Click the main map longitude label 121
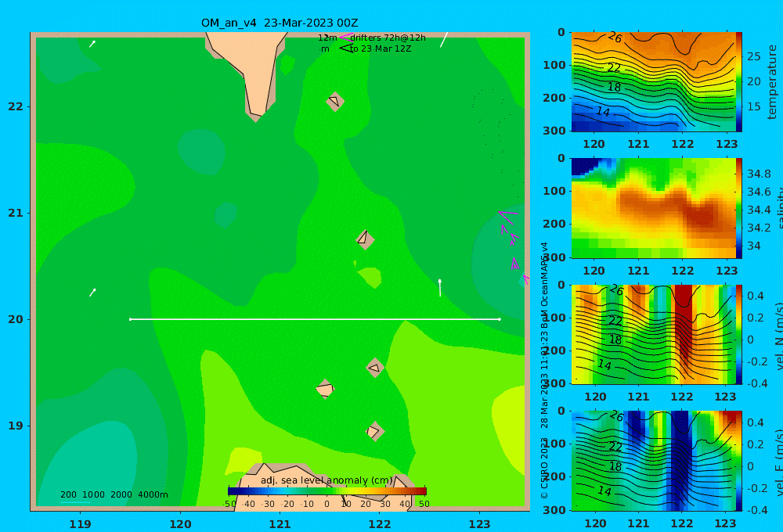This screenshot has height=532, width=783. pyautogui.click(x=280, y=524)
